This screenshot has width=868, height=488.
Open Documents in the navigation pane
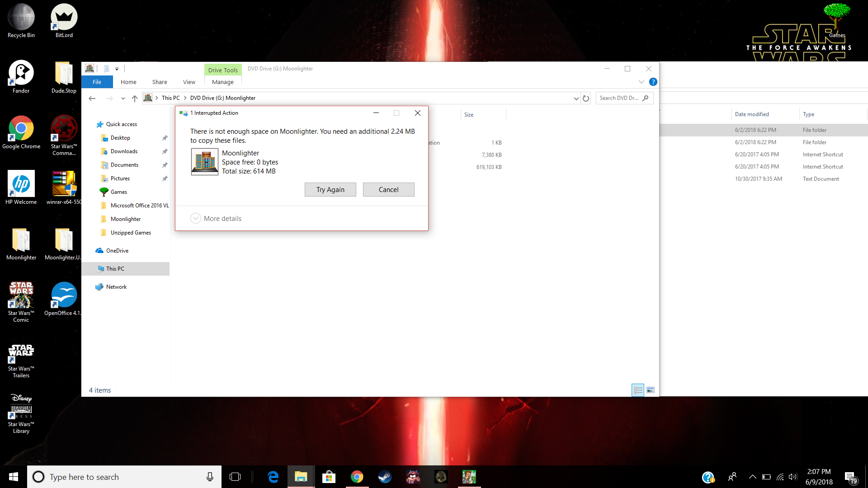click(x=124, y=165)
